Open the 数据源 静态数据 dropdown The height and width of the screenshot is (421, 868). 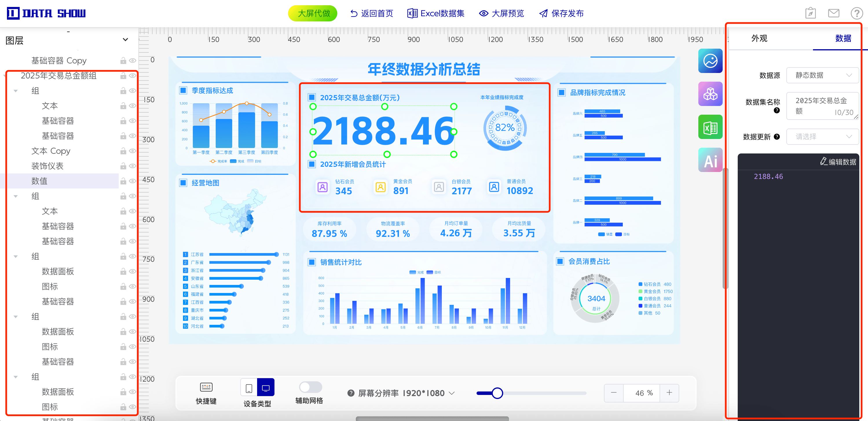pos(822,75)
